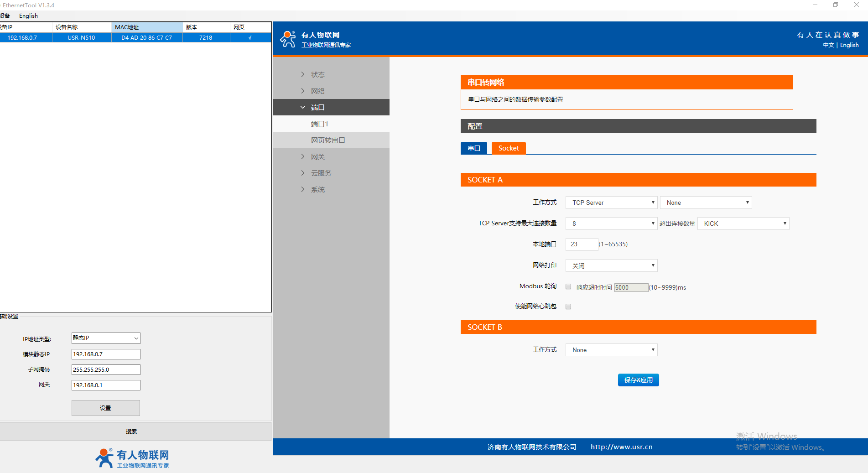Open the IP地址类型 静态IP combo box
The height and width of the screenshot is (473, 868).
coord(106,338)
